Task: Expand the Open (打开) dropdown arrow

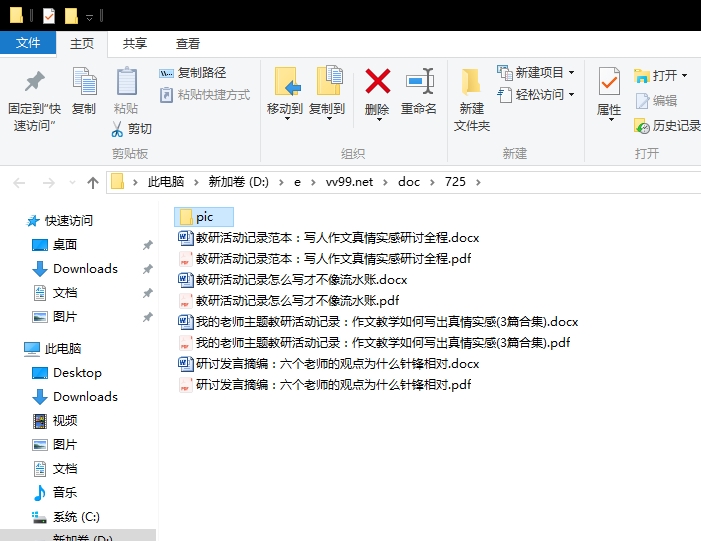Action: click(684, 76)
